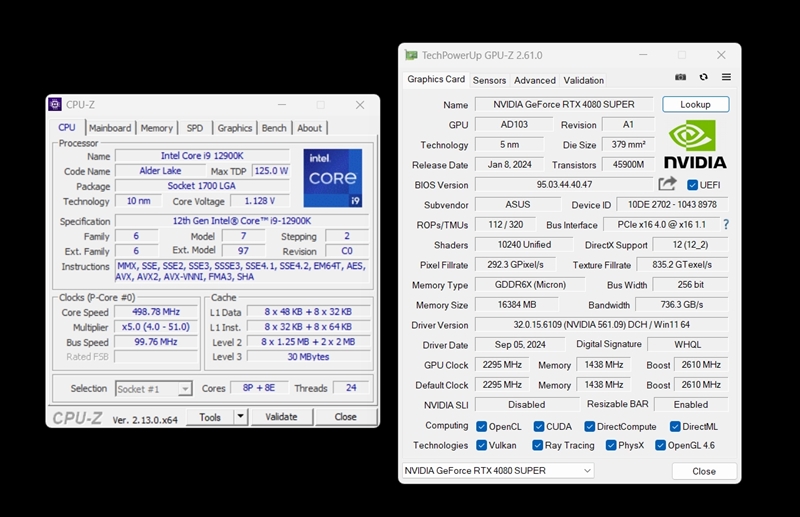
Task: Select the CPU tab in CPU-Z
Action: click(x=67, y=128)
